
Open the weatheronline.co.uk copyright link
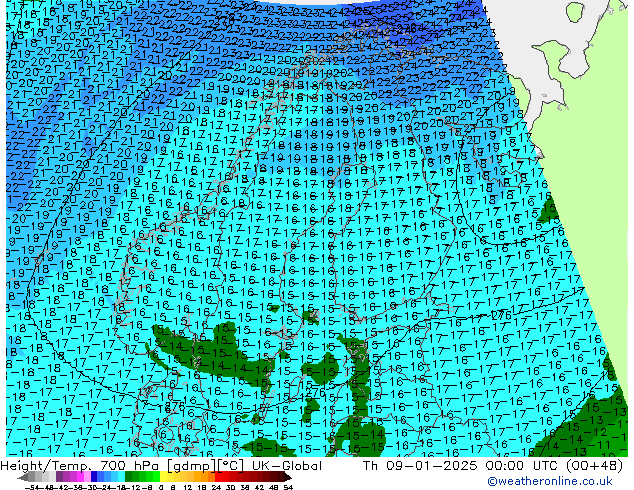coord(549,481)
